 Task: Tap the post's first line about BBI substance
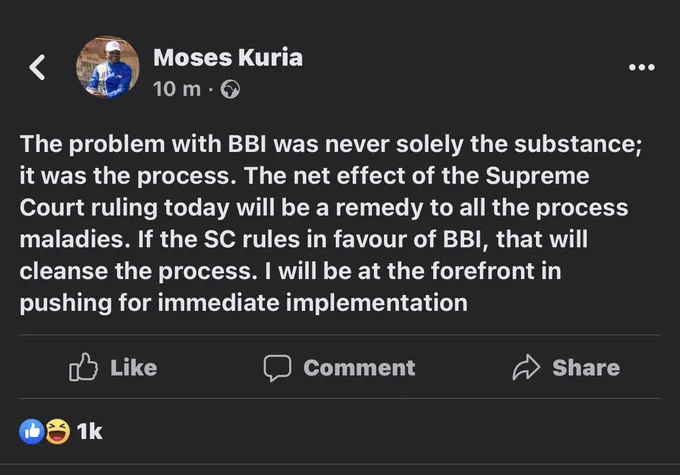tap(330, 144)
